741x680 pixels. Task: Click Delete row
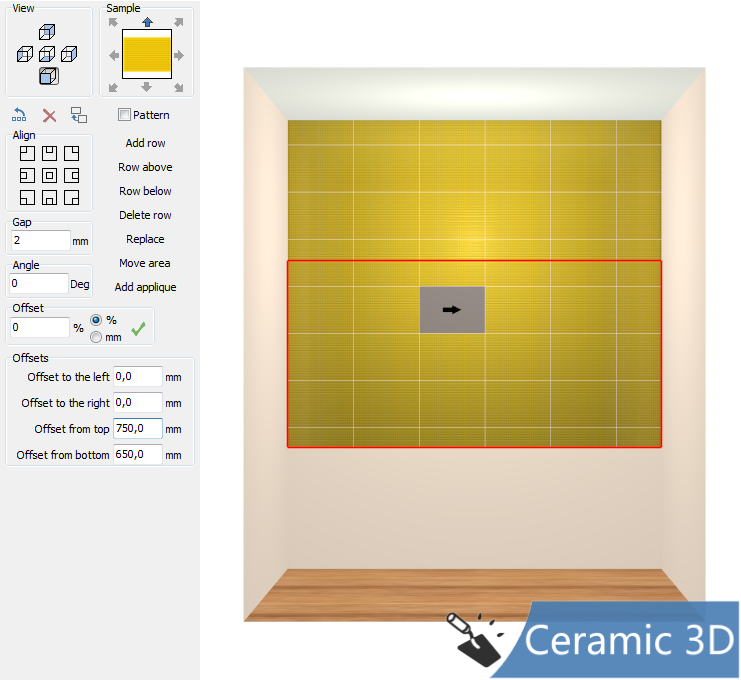145,215
